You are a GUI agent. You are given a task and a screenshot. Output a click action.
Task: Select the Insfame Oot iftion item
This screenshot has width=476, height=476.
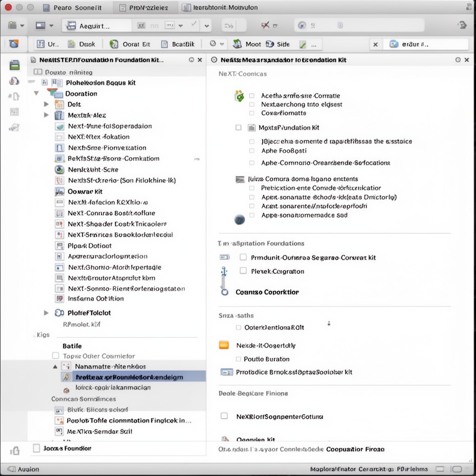click(x=96, y=299)
